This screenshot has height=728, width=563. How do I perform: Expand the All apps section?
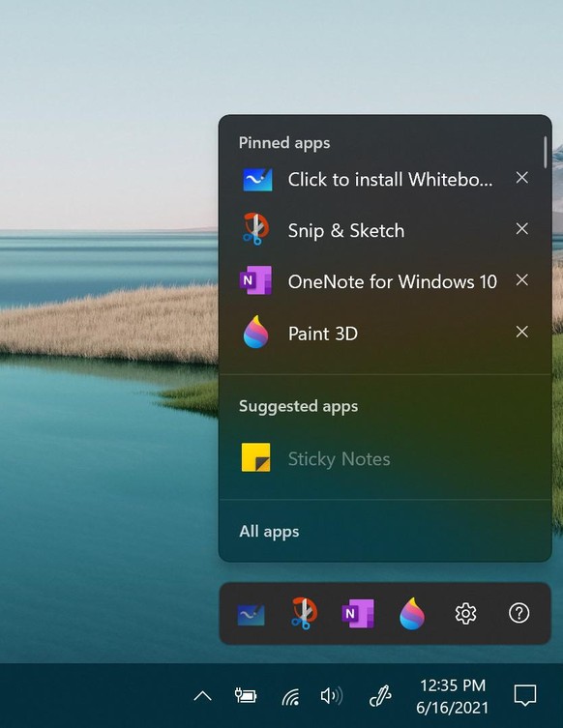270,531
